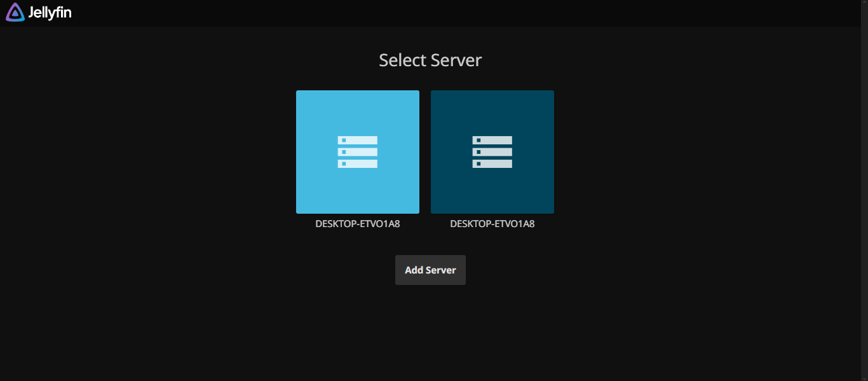868x381 pixels.
Task: Click the Jellyfin triangle logo icon
Action: click(x=15, y=12)
